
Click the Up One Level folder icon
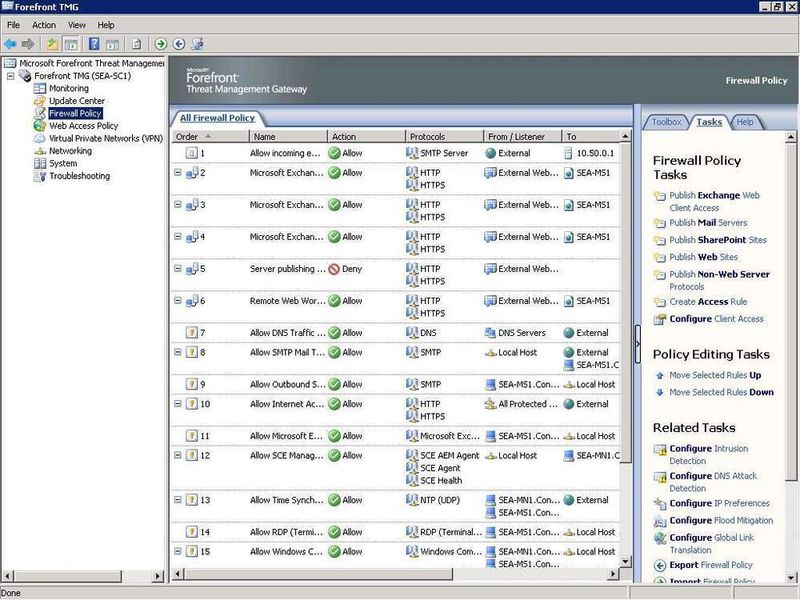click(52, 44)
